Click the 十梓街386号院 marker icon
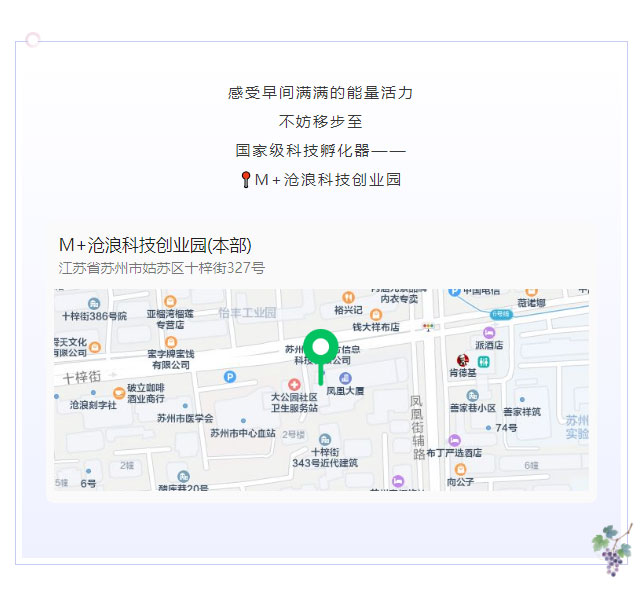Image resolution: width=643 pixels, height=590 pixels. coord(94,303)
